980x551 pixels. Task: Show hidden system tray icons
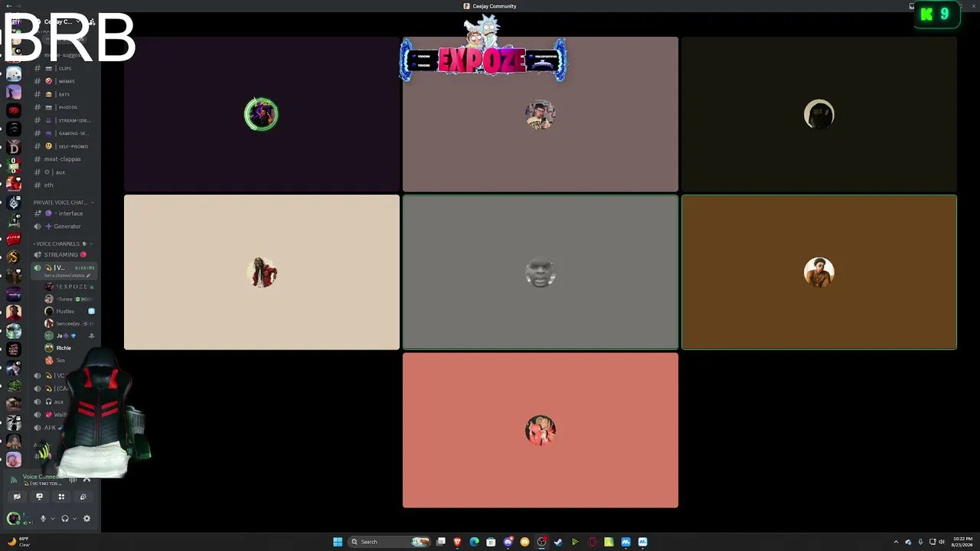pyautogui.click(x=896, y=542)
